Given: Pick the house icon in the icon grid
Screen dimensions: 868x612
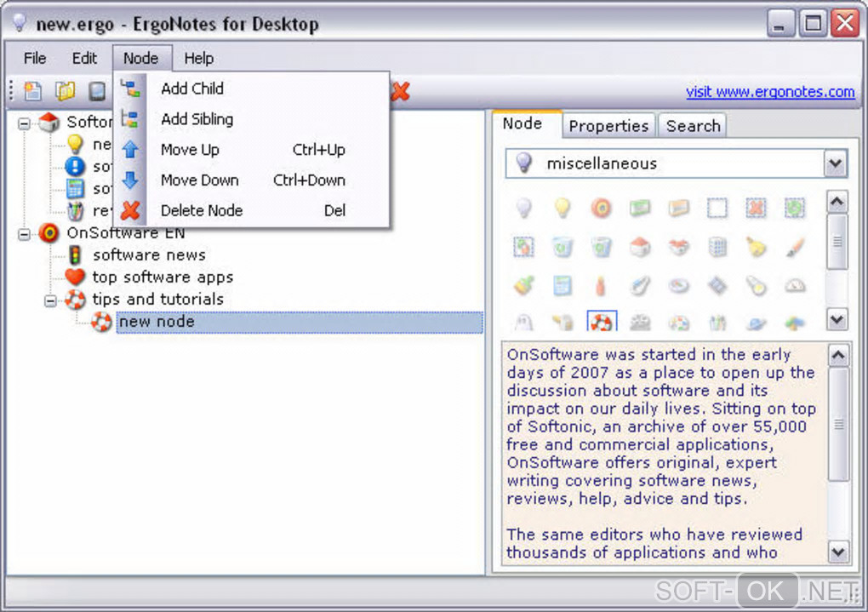Looking at the screenshot, I should 640,247.
